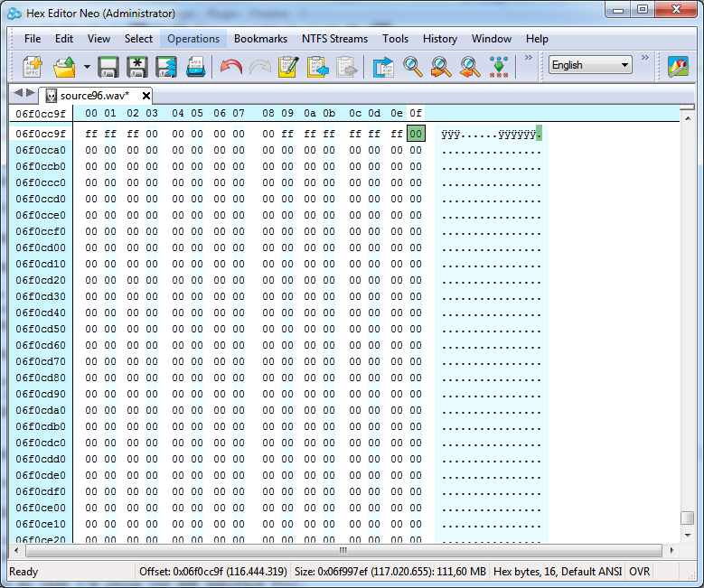Close the source96.wav tab
This screenshot has height=588, width=704.
pos(145,96)
